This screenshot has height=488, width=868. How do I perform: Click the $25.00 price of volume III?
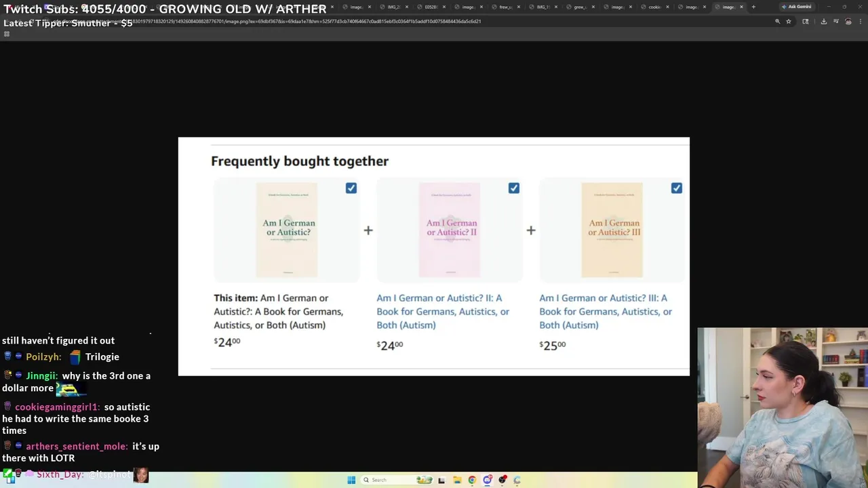553,345
